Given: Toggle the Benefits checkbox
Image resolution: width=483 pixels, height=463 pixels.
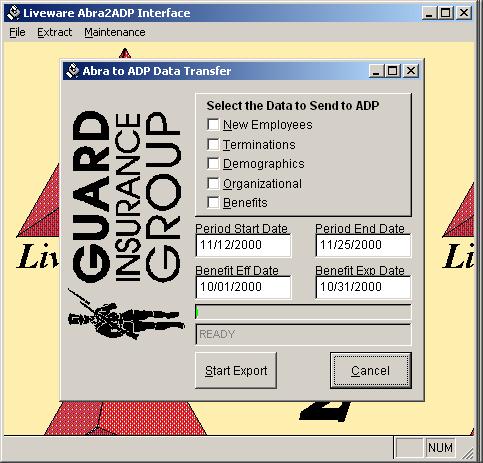Looking at the screenshot, I should [x=213, y=203].
